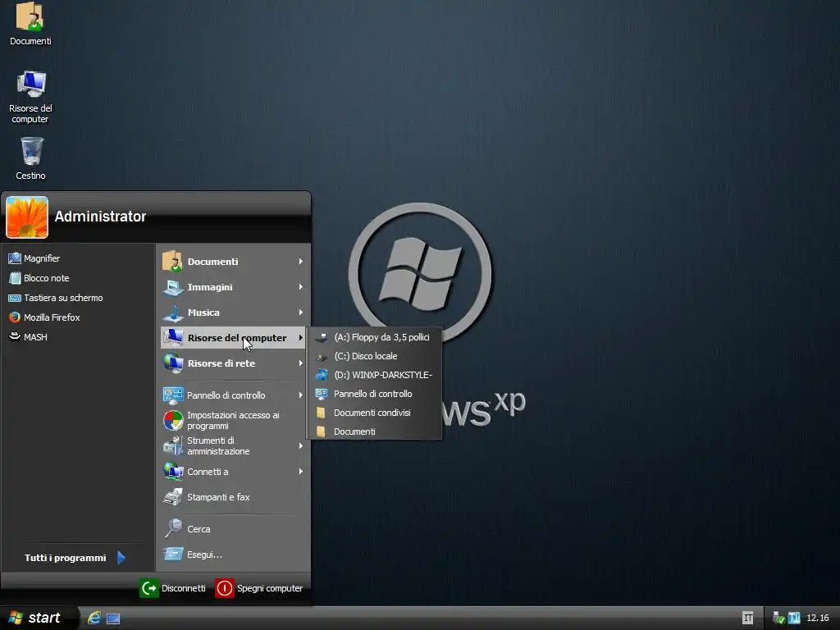Click the Strumenti di amministrazione icon
The image size is (840, 630).
coord(173,445)
